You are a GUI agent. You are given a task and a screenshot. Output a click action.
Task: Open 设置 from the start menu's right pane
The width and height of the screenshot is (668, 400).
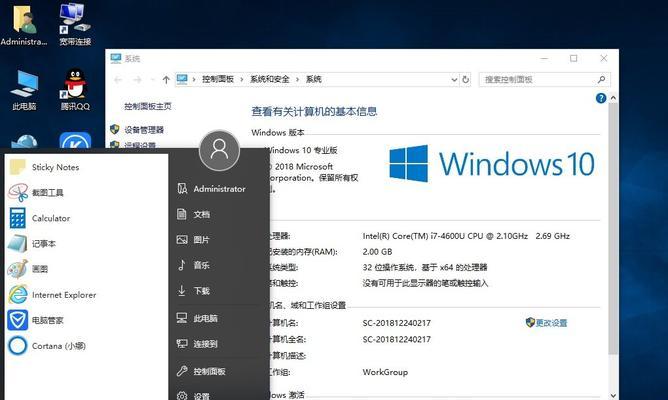coord(193,396)
